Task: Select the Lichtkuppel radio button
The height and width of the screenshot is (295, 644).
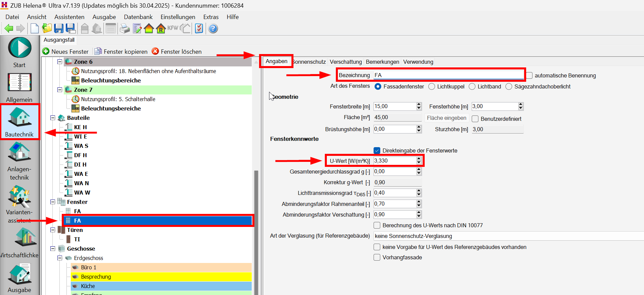Action: click(x=432, y=87)
